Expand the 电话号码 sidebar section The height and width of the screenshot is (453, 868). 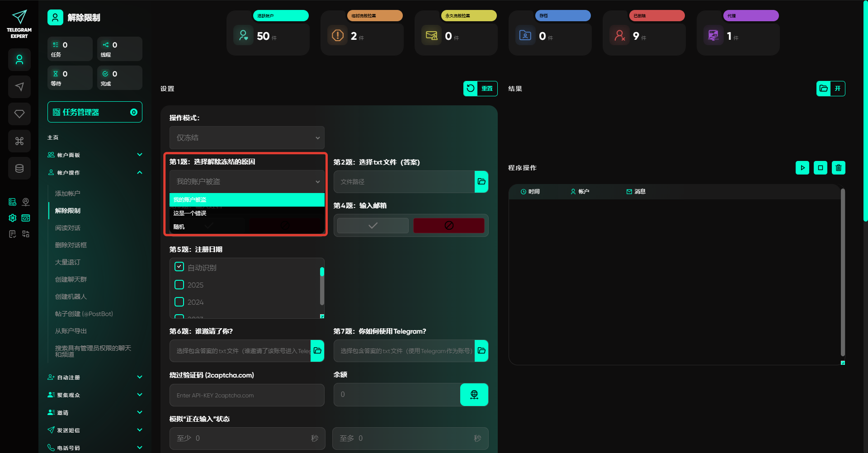pos(95,448)
